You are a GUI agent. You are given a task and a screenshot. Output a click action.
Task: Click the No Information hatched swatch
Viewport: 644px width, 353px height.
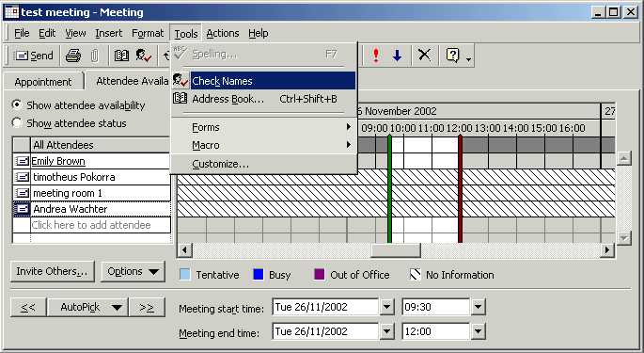416,275
